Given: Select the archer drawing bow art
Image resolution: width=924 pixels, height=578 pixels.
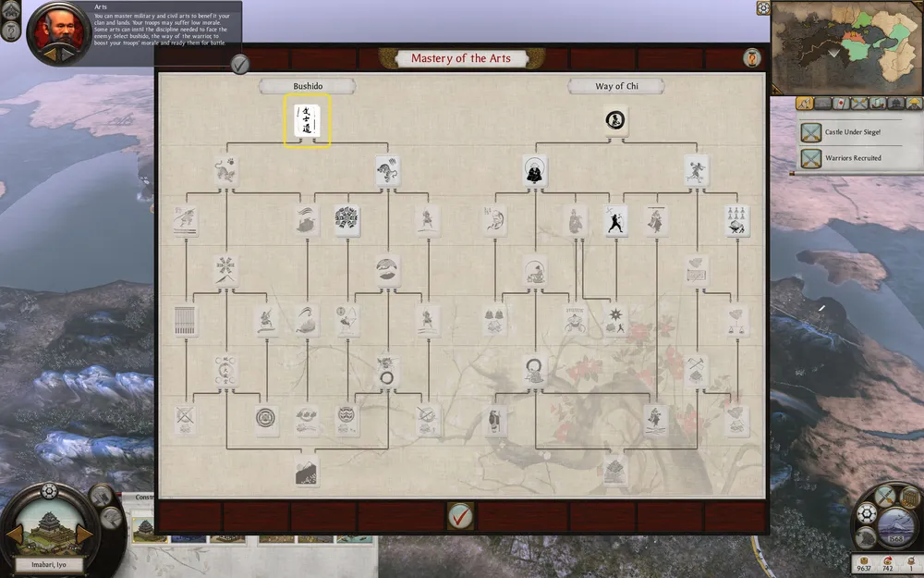Looking at the screenshot, I should tap(347, 321).
